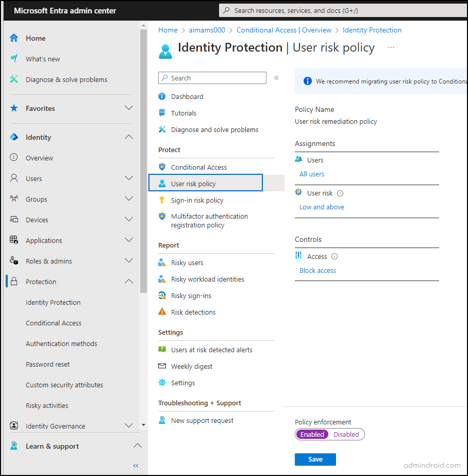Screen dimensions: 468x476
Task: Expand the Roles & admins chevron
Action: coord(129,261)
